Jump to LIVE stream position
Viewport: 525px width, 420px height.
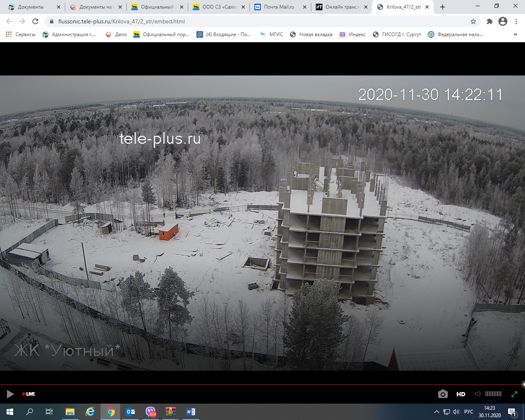pos(29,394)
